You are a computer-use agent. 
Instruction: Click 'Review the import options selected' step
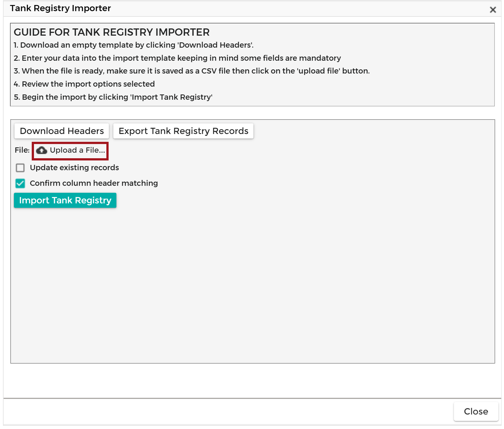tap(88, 84)
